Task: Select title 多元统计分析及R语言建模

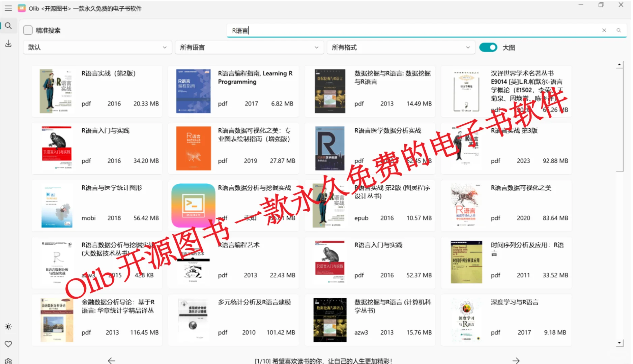Action: [255, 302]
